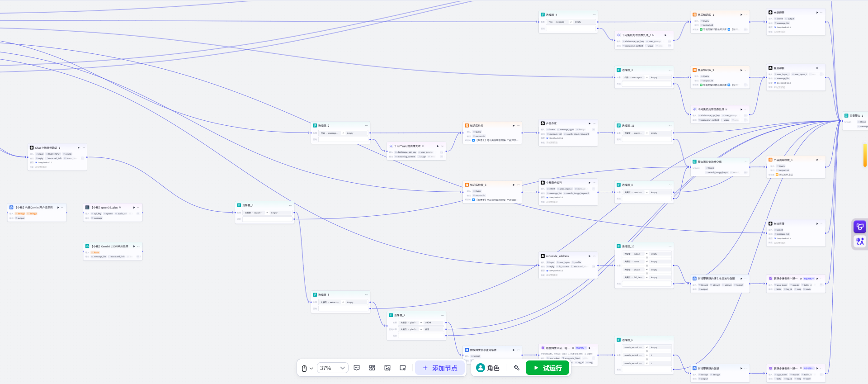Open the more menu of 选择器_9 node
868x384 pixels.
(x=290, y=205)
